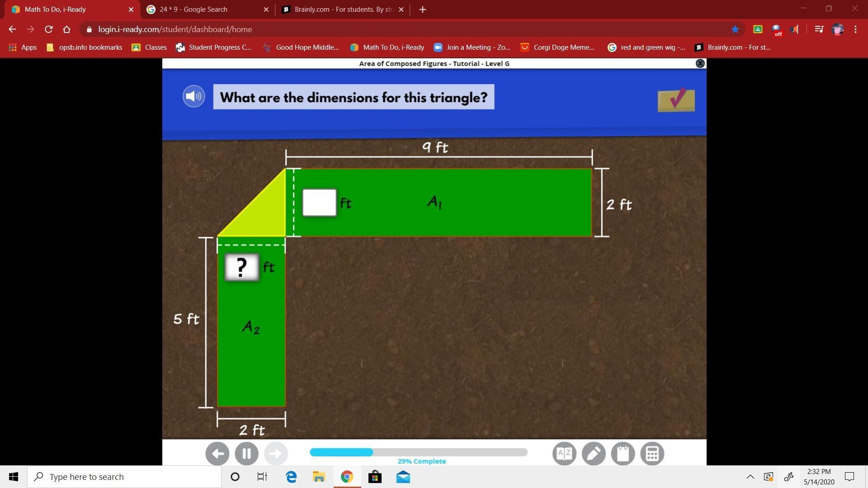Open File Explorer from the taskbar

click(x=319, y=477)
